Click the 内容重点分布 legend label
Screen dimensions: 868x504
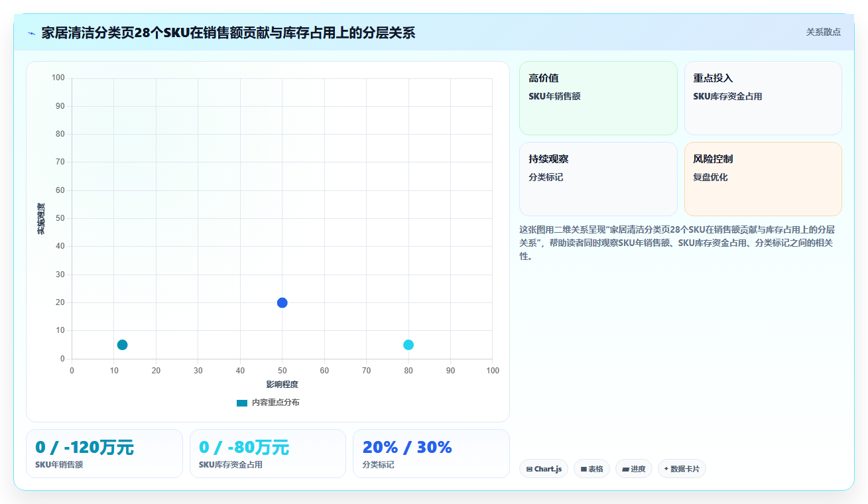click(275, 403)
